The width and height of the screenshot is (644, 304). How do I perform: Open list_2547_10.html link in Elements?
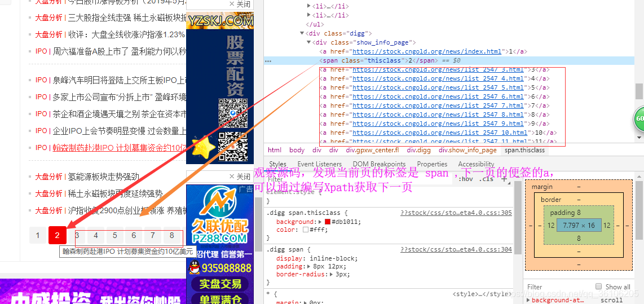point(440,133)
